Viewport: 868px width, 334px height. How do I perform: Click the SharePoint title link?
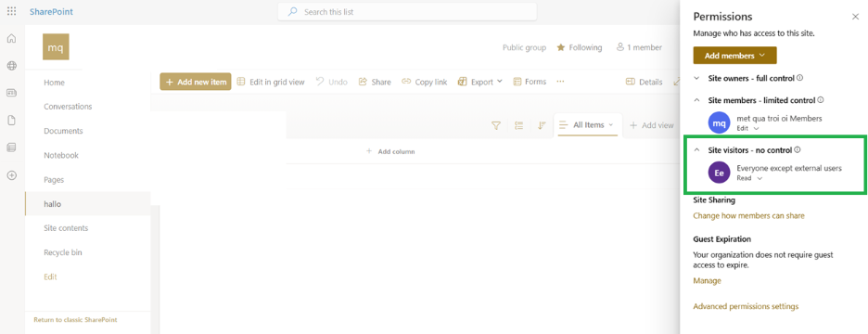(51, 12)
